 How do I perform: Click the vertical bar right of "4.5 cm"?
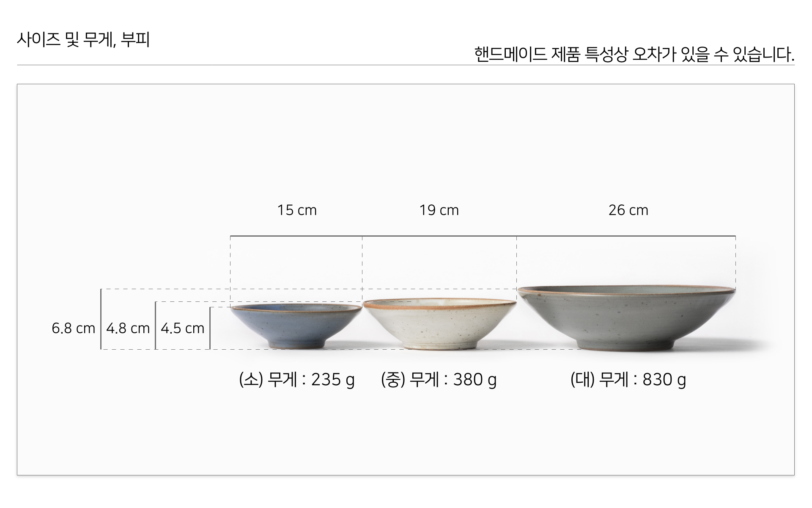click(210, 328)
